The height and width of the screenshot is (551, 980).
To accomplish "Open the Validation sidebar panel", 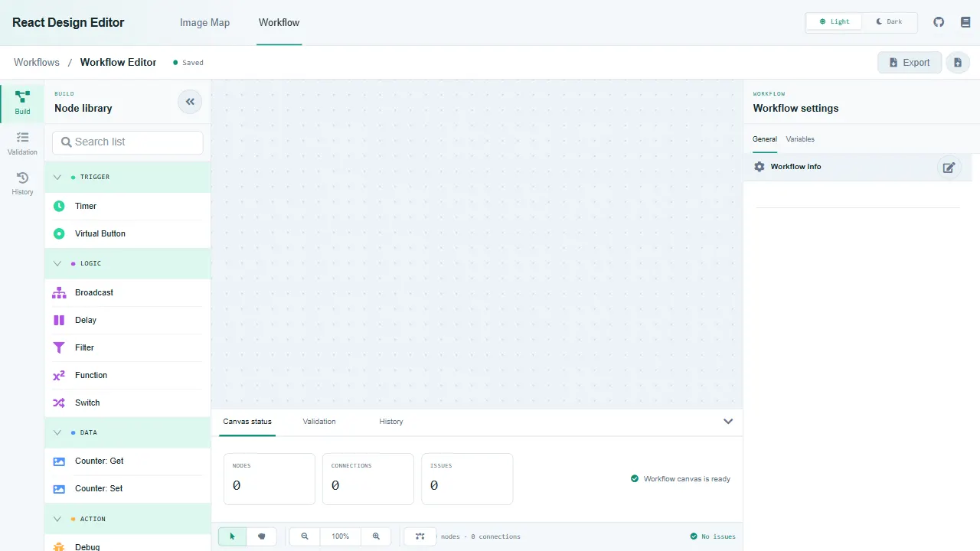I will tap(22, 143).
